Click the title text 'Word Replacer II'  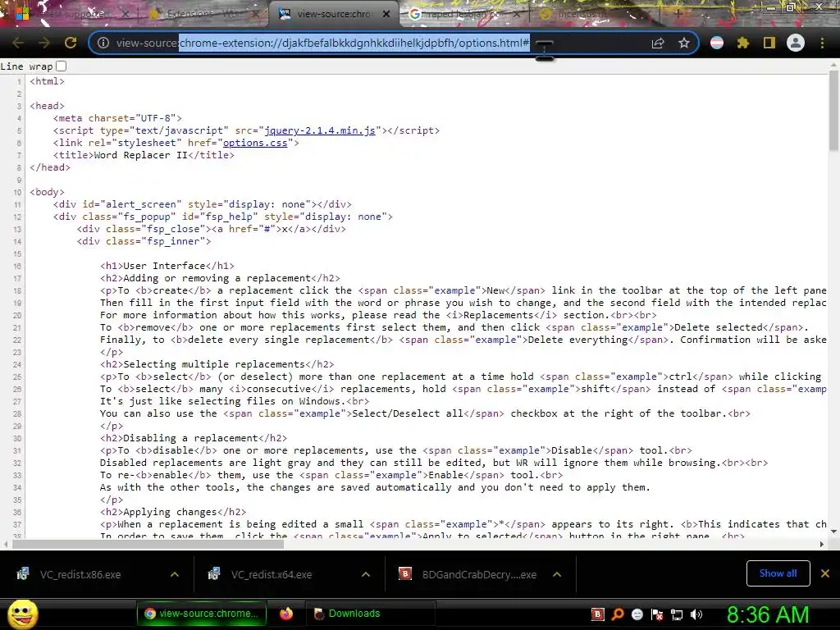(140, 155)
